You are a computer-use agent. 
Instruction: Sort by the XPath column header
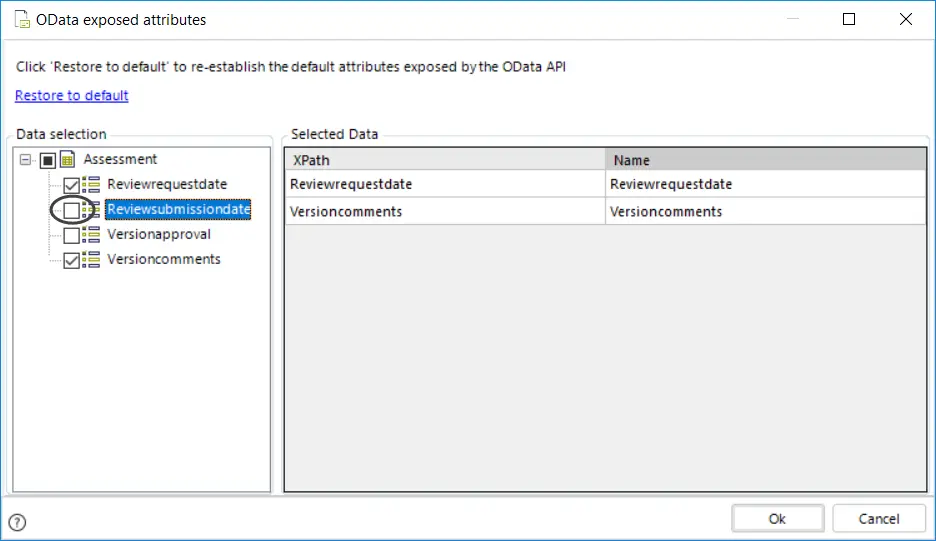[445, 160]
